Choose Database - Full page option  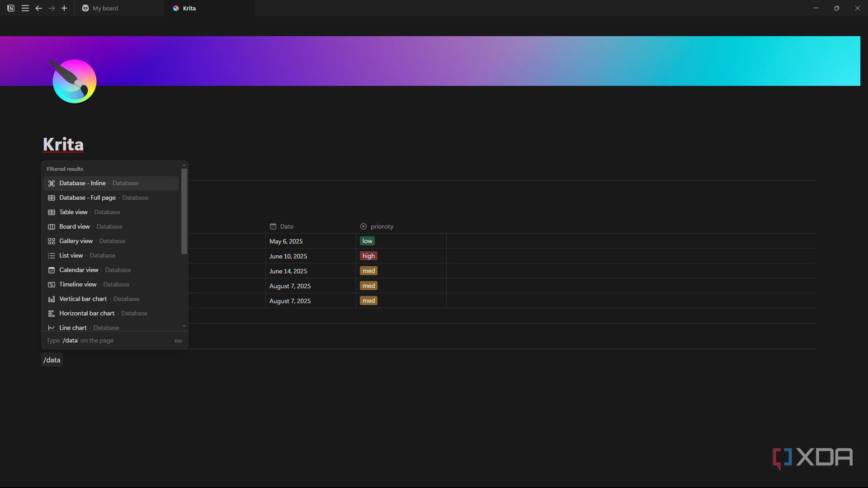point(111,197)
